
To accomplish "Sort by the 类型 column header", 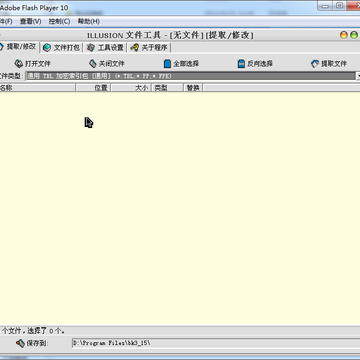I will [168, 88].
